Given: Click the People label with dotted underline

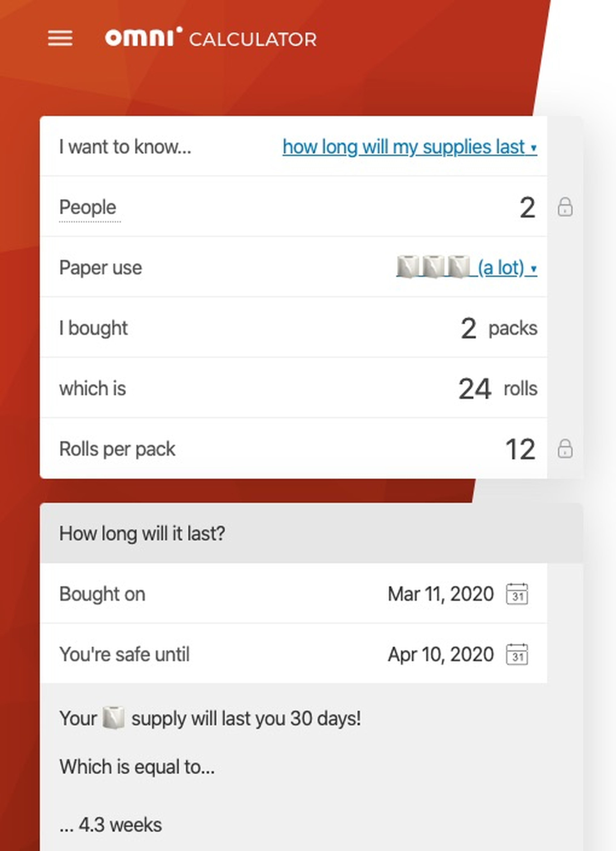Looking at the screenshot, I should point(88,207).
